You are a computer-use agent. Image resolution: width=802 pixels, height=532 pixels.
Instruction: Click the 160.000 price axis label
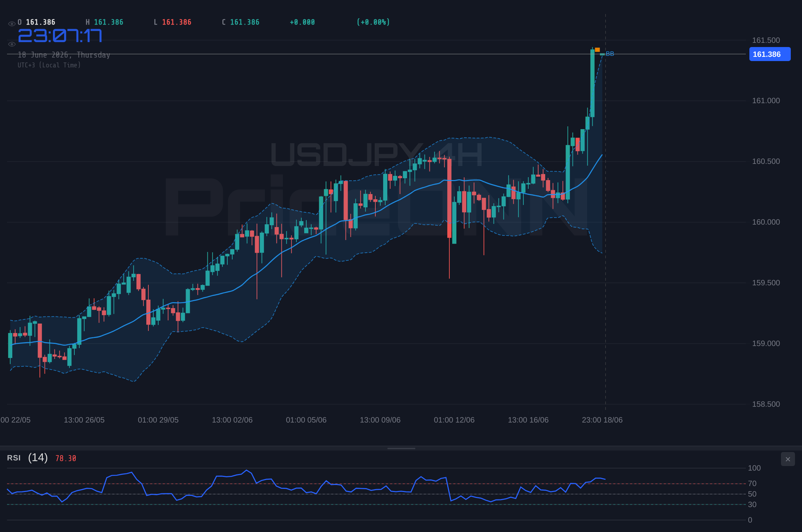766,222
